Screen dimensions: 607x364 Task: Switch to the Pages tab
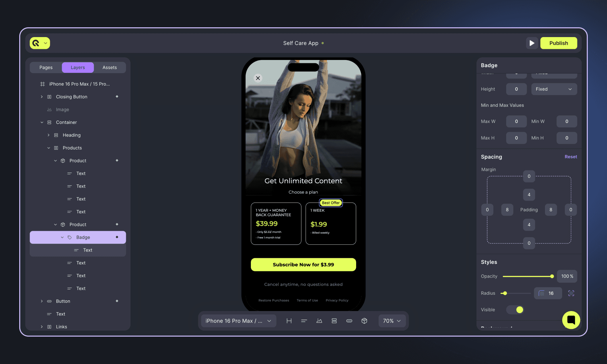click(46, 67)
